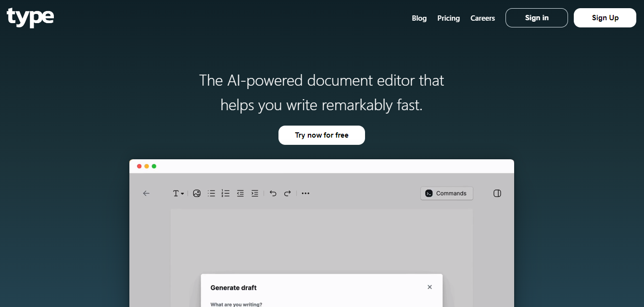Select the bulleted list icon
Screen dimensions: 644x307
[211, 193]
